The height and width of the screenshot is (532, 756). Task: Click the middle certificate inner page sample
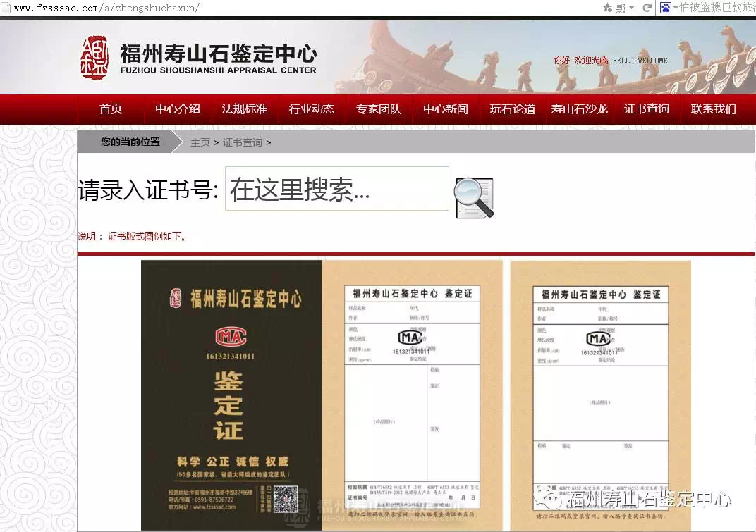[x=413, y=395]
